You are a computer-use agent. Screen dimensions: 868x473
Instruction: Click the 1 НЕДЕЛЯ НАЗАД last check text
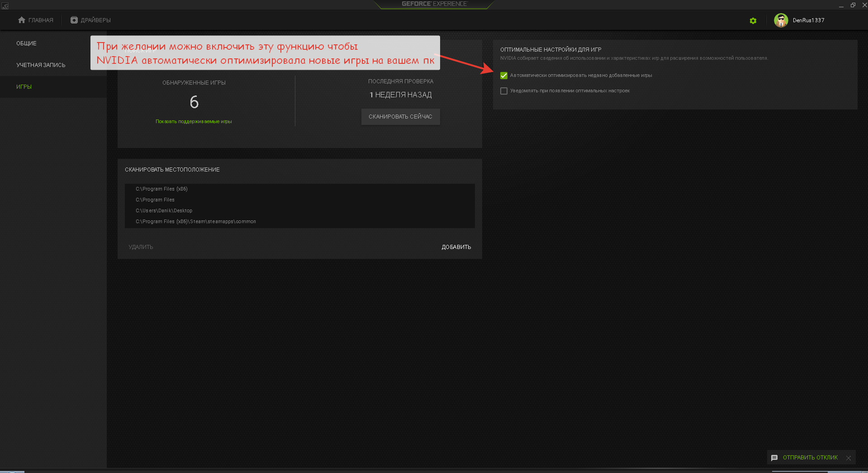400,95
